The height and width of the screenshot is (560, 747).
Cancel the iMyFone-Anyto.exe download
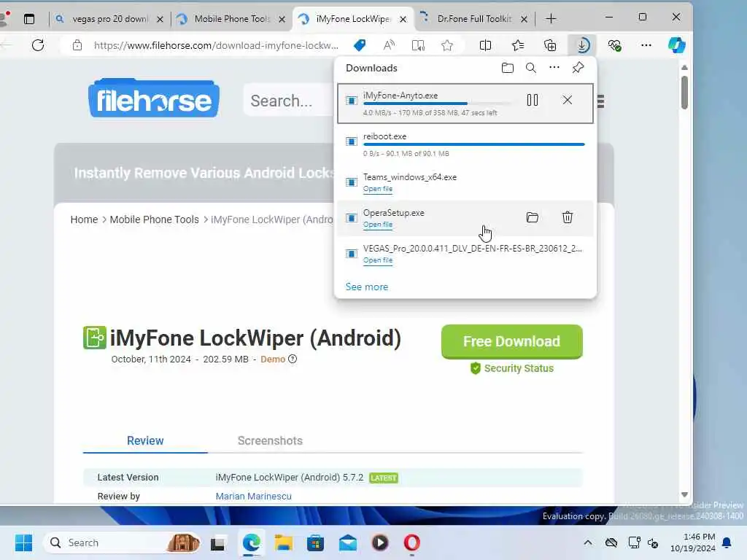[x=567, y=100]
